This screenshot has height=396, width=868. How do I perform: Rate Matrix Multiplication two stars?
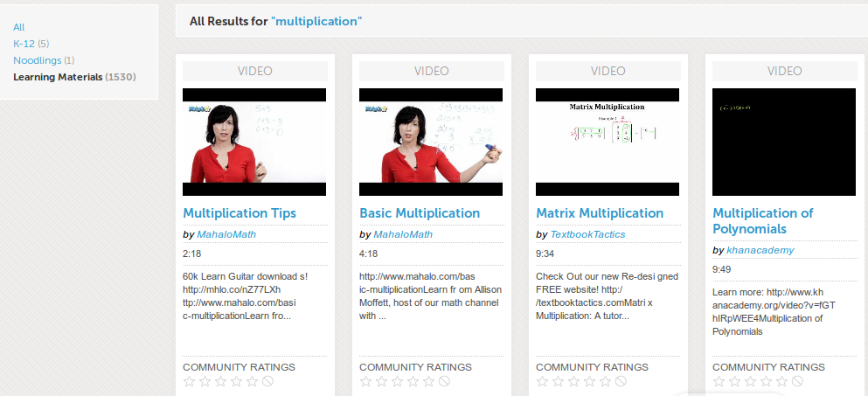[x=558, y=381]
